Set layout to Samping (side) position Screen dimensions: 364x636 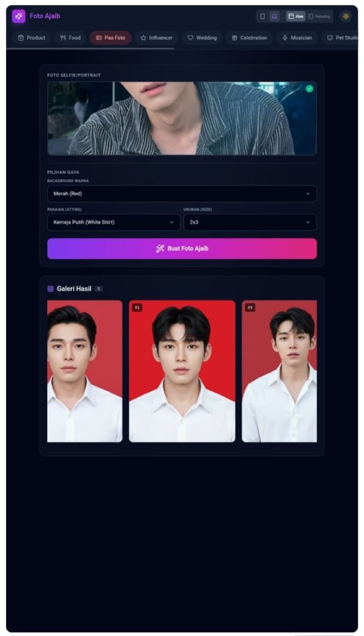319,16
